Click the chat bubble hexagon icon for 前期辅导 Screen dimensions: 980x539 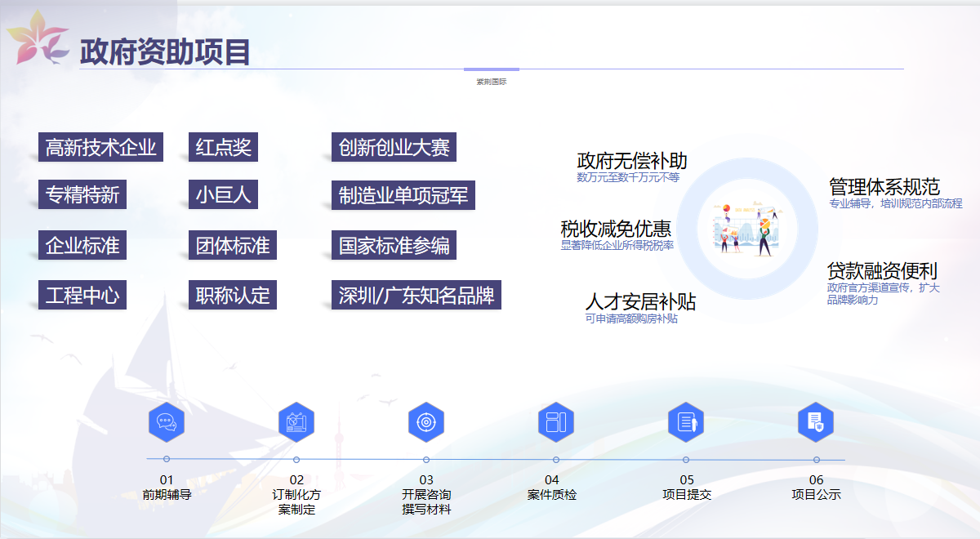coord(166,422)
